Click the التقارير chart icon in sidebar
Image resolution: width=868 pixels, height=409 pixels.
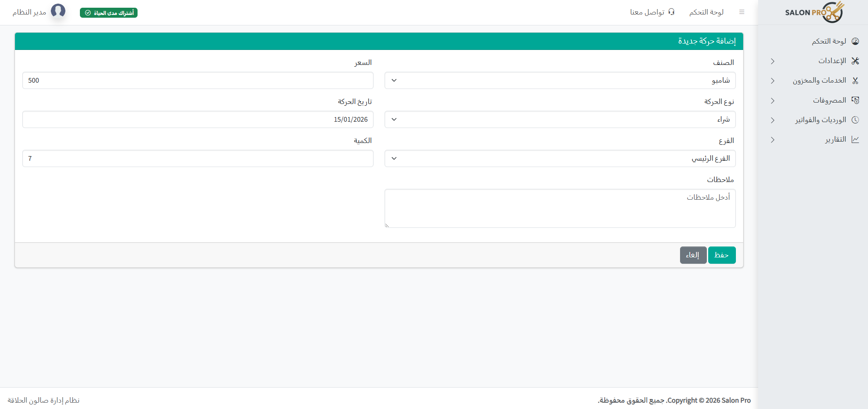(855, 139)
